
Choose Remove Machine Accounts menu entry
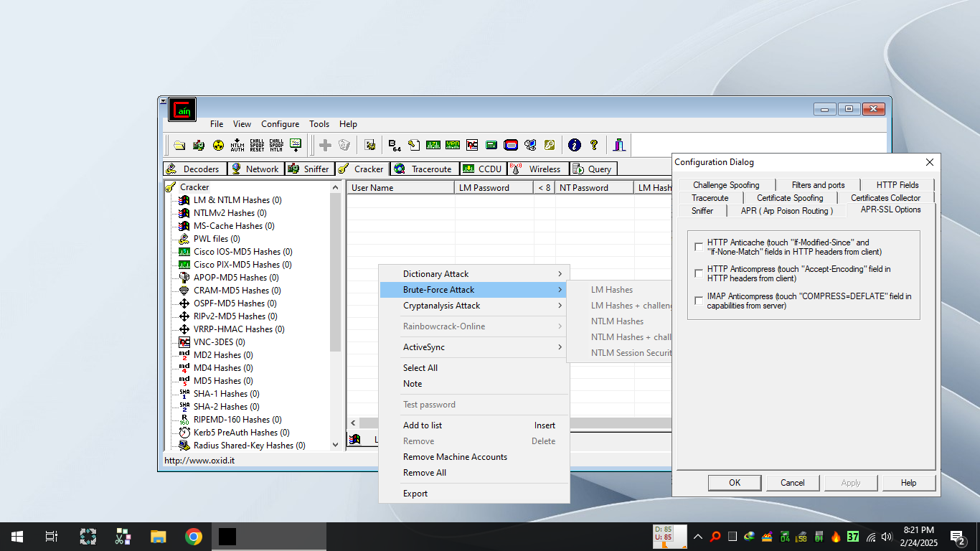[x=474, y=457]
